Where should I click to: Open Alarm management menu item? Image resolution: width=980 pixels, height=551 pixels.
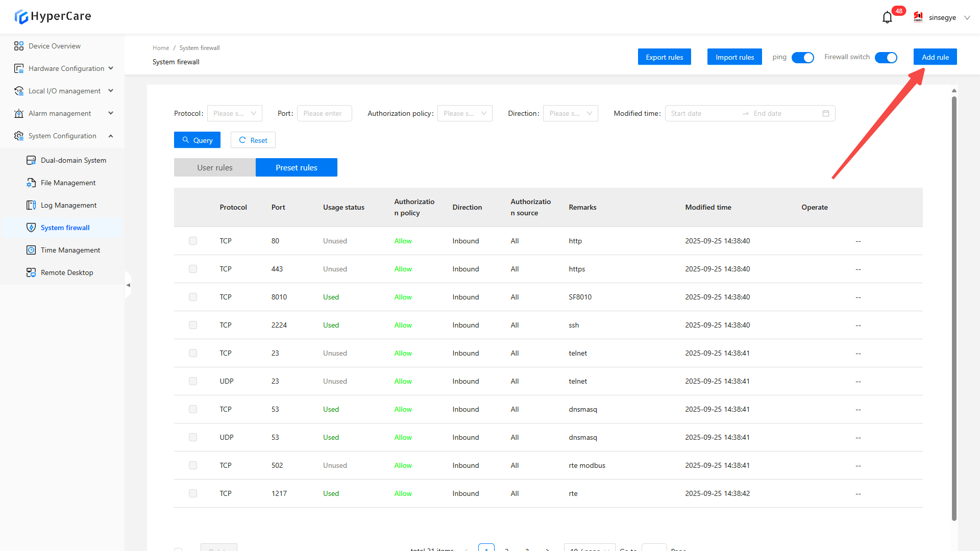(x=60, y=113)
